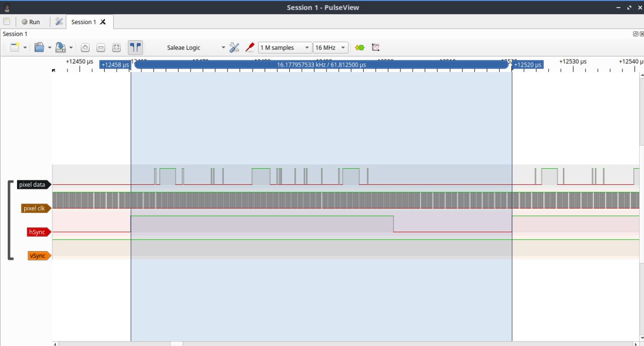Expand the save file dropdown arrow
Image resolution: width=644 pixels, height=346 pixels.
[x=71, y=48]
